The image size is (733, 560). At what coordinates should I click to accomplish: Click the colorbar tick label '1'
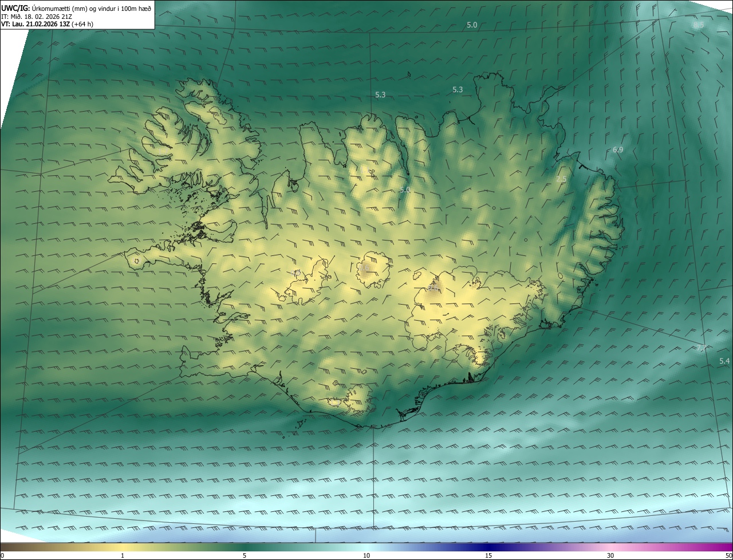tap(123, 555)
